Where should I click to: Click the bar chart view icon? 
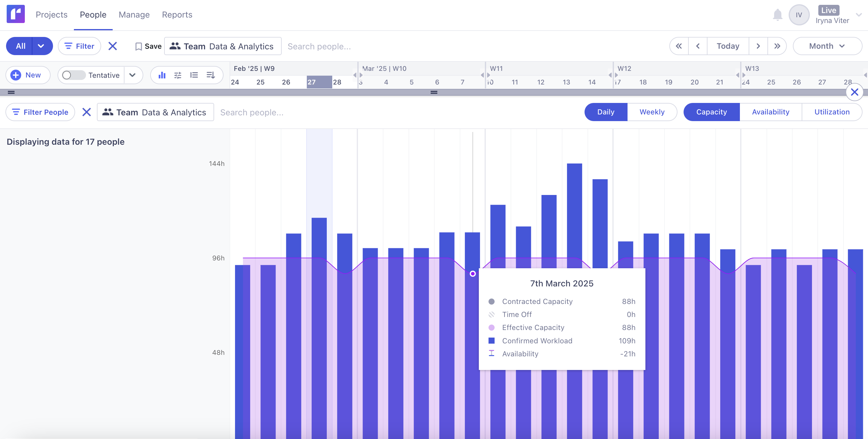point(162,75)
